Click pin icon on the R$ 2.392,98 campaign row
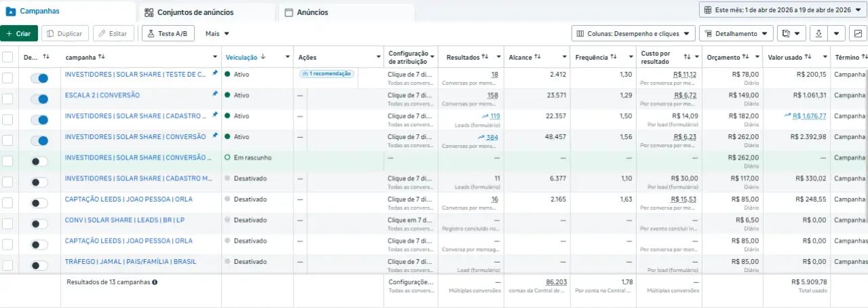This screenshot has width=868, height=308. click(215, 136)
